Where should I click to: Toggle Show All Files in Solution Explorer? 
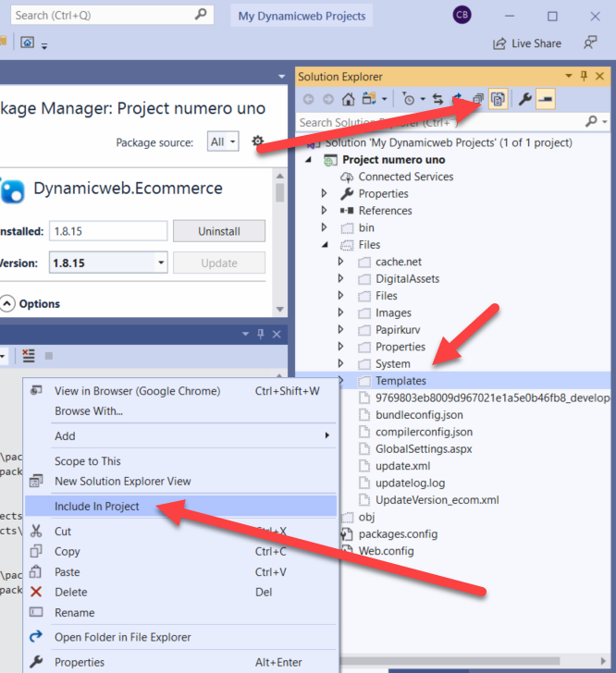click(x=497, y=99)
